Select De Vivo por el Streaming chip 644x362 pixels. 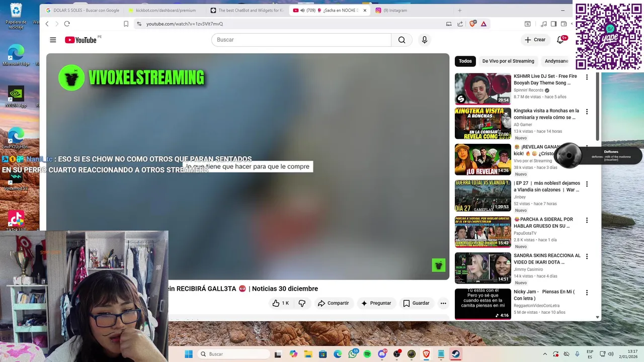click(x=508, y=61)
